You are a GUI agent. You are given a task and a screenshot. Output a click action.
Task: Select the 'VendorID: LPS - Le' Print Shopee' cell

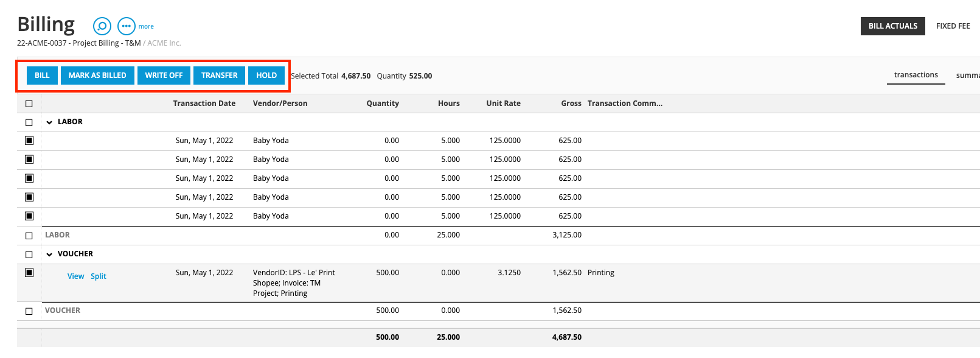click(x=294, y=283)
